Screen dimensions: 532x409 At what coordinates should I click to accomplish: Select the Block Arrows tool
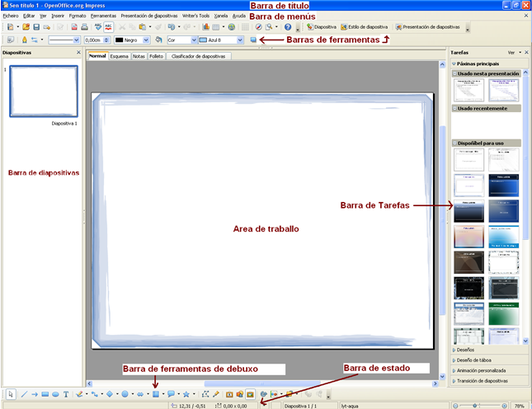pos(140,394)
